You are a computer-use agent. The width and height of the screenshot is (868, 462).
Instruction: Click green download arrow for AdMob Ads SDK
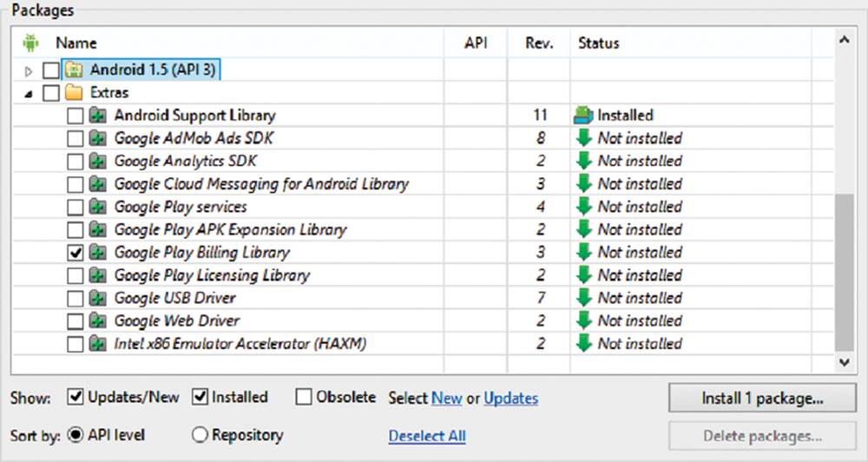(584, 138)
